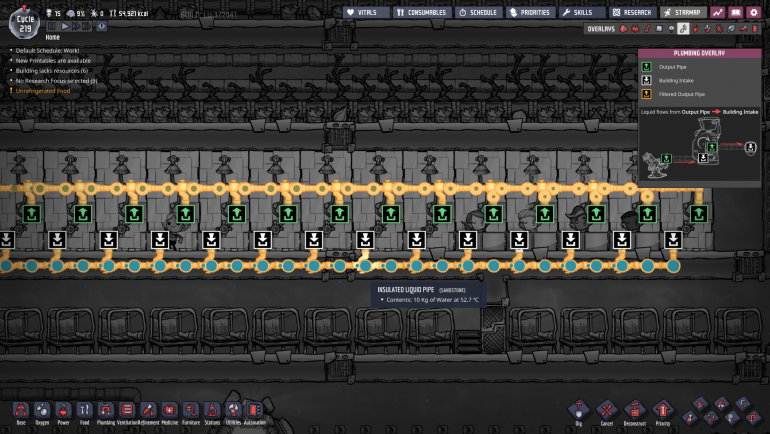Screen dimensions: 770x434
Task: Toggle the Ventilation gas overlay
Action: 695,29
